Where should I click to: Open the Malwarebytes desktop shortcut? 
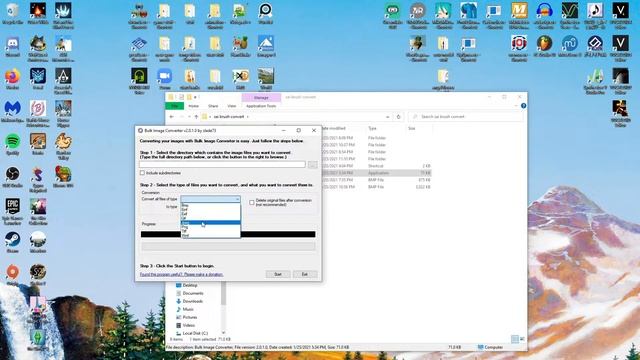pos(12,111)
